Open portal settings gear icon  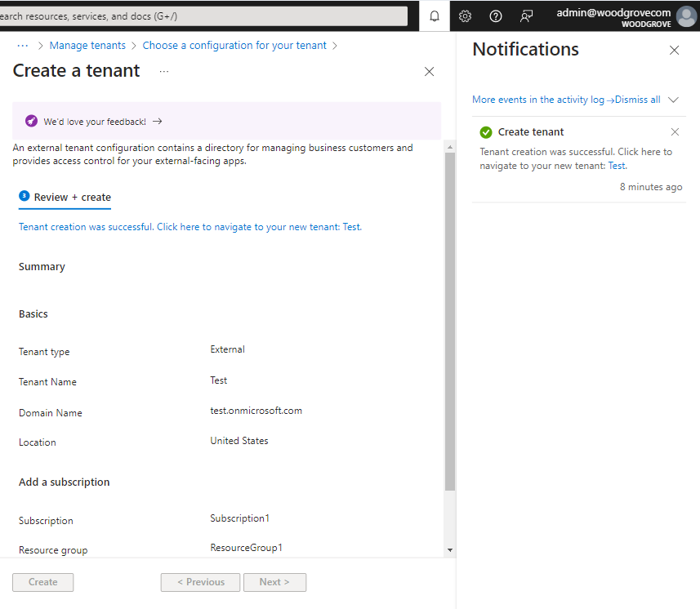click(465, 16)
